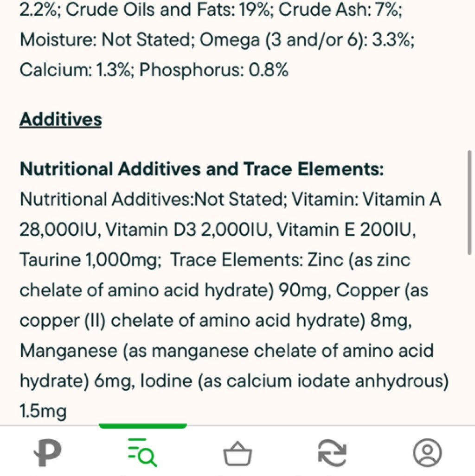Click the underlined Additives heading
475x476 pixels.
(61, 120)
